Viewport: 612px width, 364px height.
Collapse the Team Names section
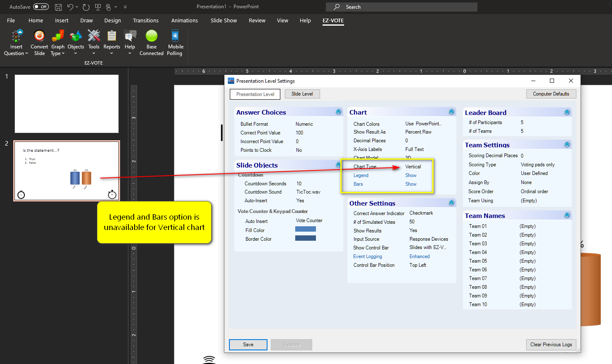567,216
